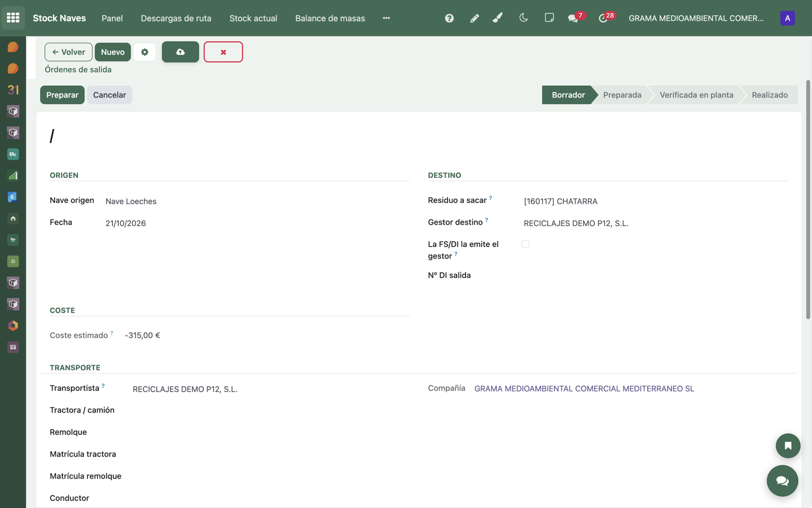Open the sticky note icon in top bar
The image size is (812, 508).
[549, 18]
